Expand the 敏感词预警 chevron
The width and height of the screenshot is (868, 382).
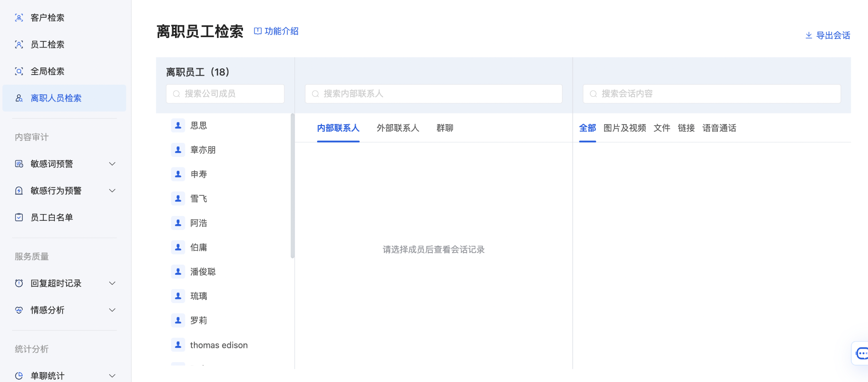[112, 164]
